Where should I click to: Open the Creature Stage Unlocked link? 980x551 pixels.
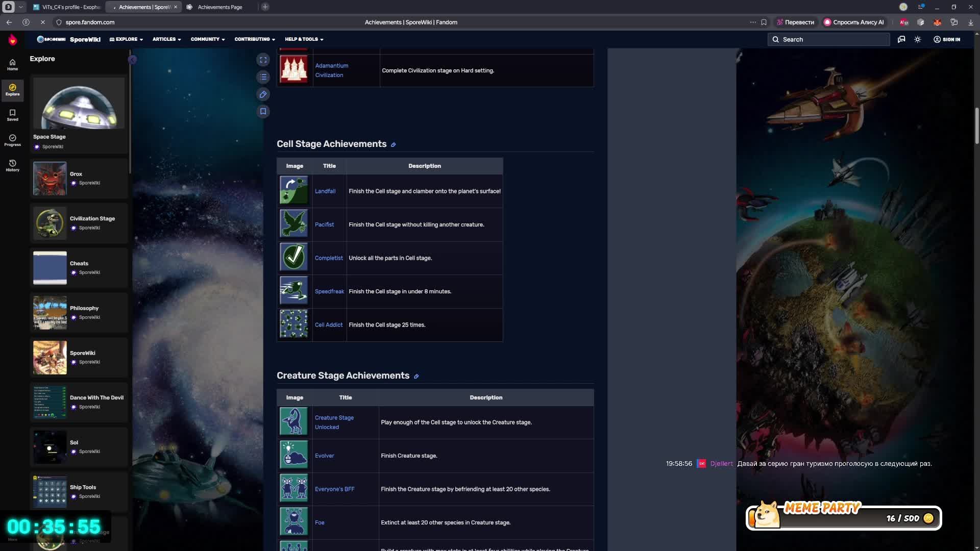(x=334, y=422)
